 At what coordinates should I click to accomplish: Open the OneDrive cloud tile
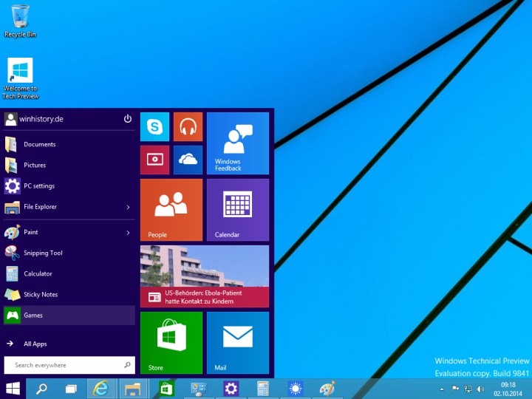[x=188, y=160]
